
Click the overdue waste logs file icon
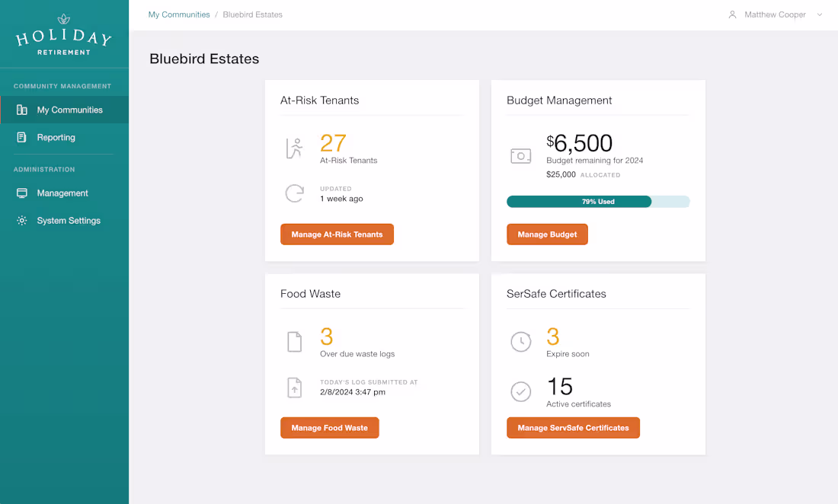295,342
